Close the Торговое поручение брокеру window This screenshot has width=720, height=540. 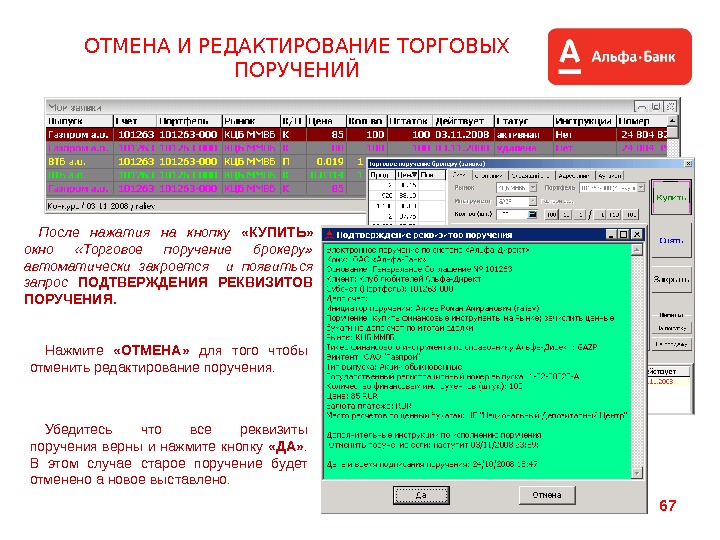(x=688, y=163)
